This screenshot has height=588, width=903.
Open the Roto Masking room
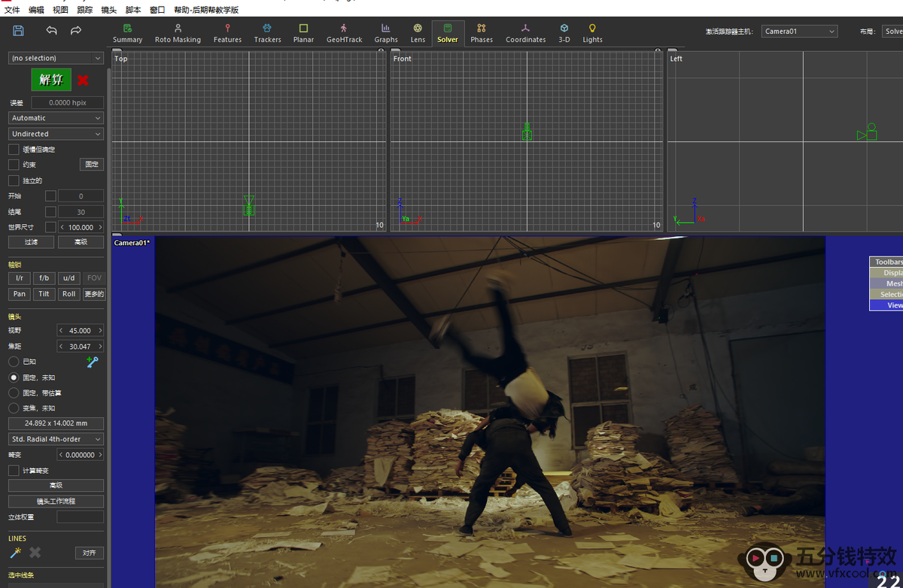178,33
